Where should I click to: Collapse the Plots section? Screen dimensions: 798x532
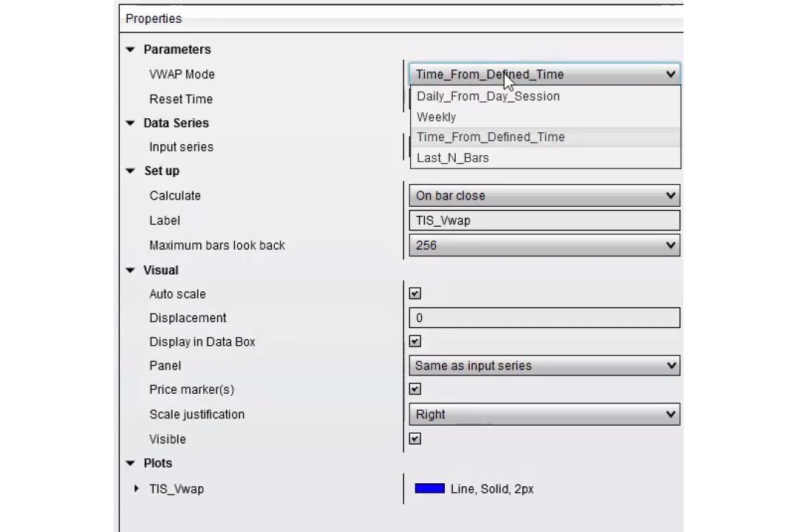(x=131, y=463)
